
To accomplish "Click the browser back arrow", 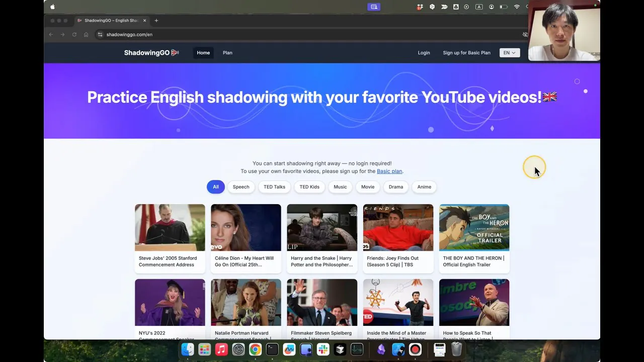I will [x=51, y=35].
